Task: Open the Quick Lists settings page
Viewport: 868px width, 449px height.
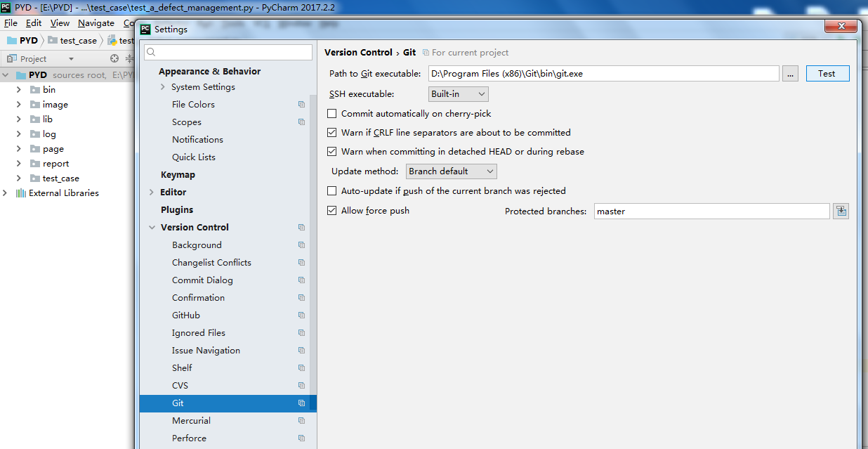Action: pos(194,157)
